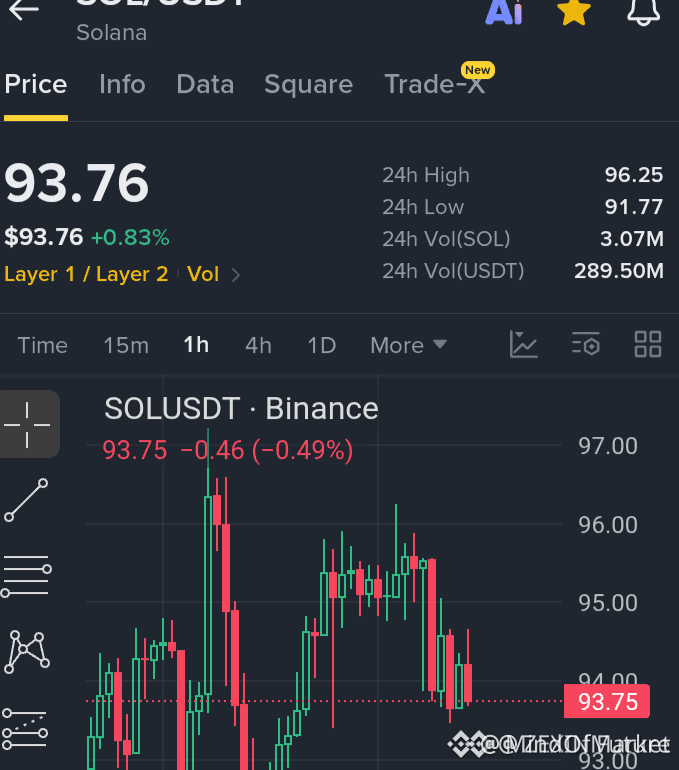Screen dimensions: 679x770
Task: Click the 24h Low value 91.77
Action: [x=634, y=207]
